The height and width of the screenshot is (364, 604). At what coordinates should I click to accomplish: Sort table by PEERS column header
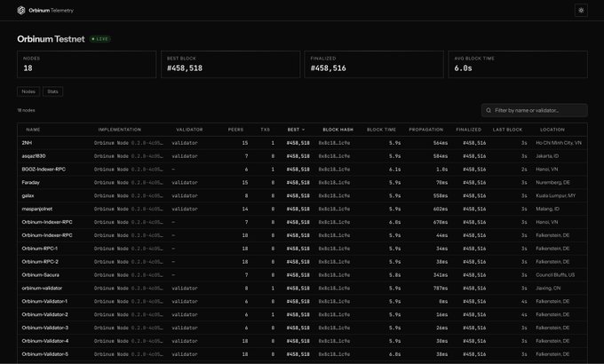[x=235, y=130]
